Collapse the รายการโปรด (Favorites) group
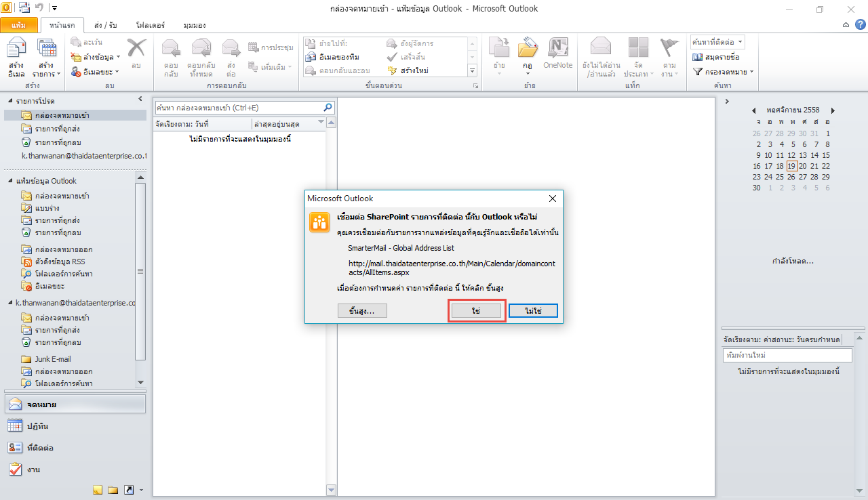This screenshot has width=868, height=500. pos(10,100)
